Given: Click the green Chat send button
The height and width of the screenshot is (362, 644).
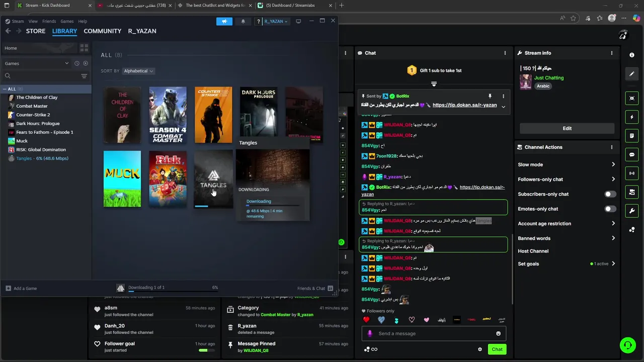Looking at the screenshot, I should pos(497,349).
